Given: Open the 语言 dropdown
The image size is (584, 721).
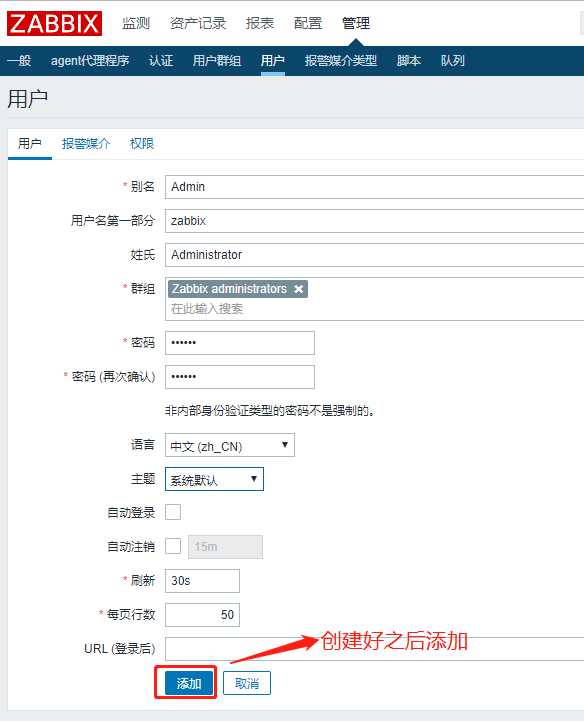Looking at the screenshot, I should point(229,445).
